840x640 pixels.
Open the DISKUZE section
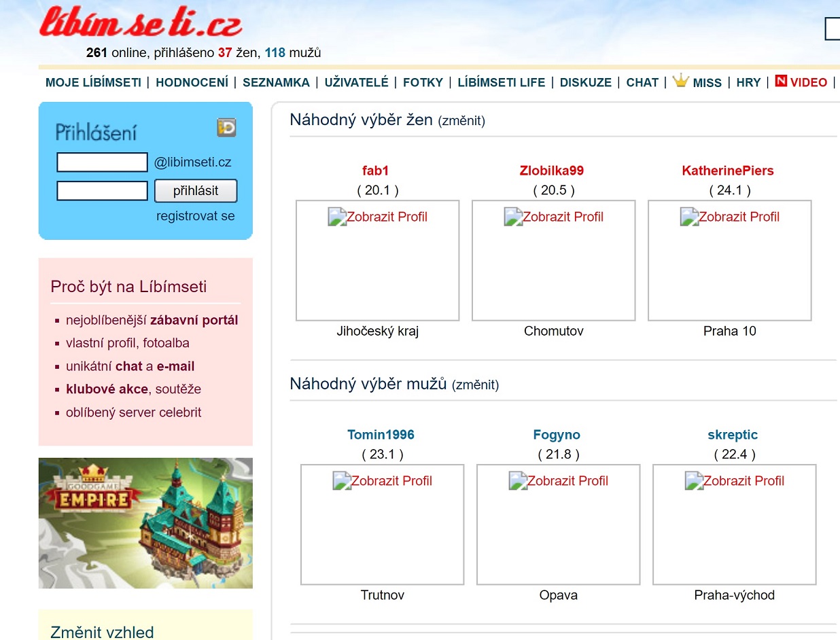(586, 83)
